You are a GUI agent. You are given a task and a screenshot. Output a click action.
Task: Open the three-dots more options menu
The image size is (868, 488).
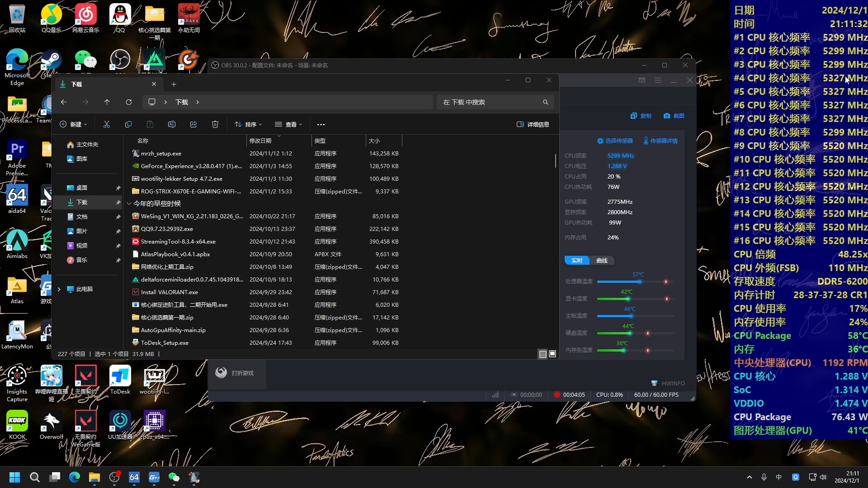point(321,124)
